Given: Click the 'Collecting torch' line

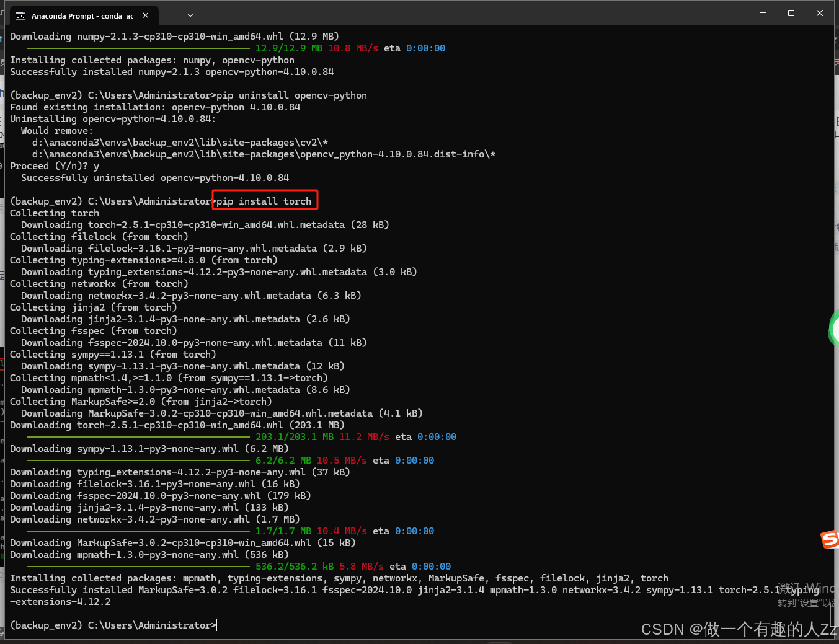Looking at the screenshot, I should pos(55,213).
